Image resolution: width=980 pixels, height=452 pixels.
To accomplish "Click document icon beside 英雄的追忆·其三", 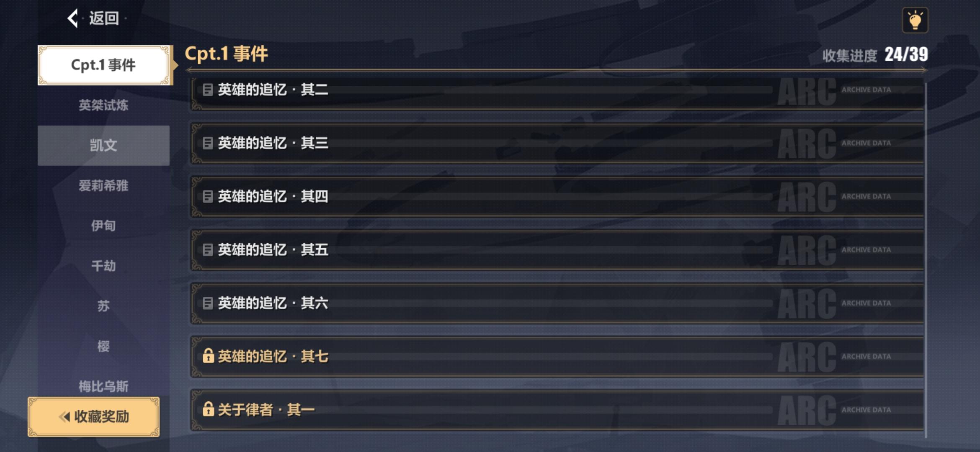I will 207,143.
